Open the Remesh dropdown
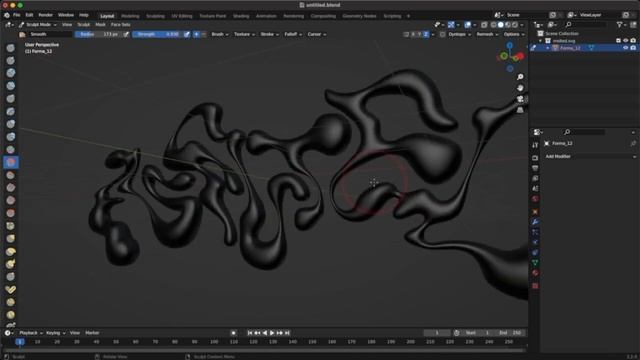Screen dimensions: 640x360 coord(487,34)
